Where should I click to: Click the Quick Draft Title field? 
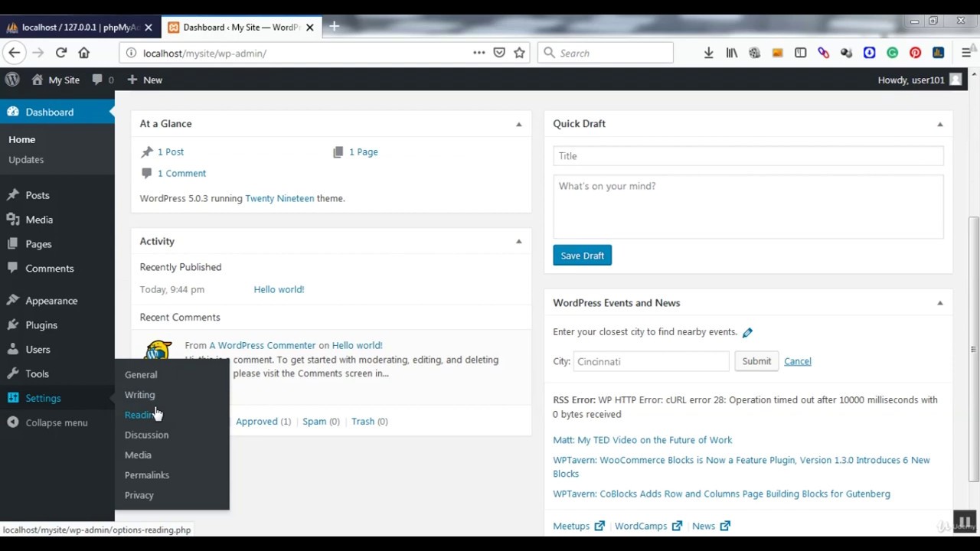749,156
